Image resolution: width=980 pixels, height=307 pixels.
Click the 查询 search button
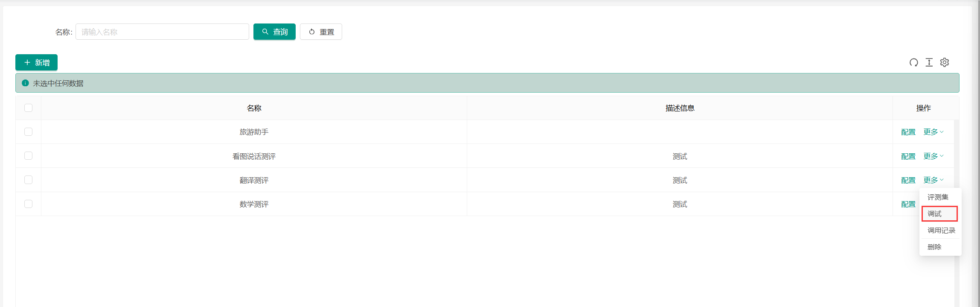[274, 32]
